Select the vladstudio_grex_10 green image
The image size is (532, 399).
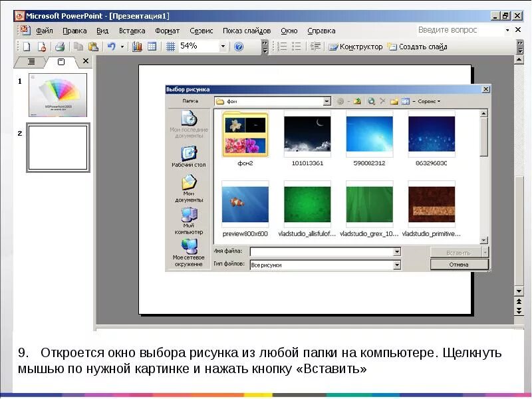[370, 204]
